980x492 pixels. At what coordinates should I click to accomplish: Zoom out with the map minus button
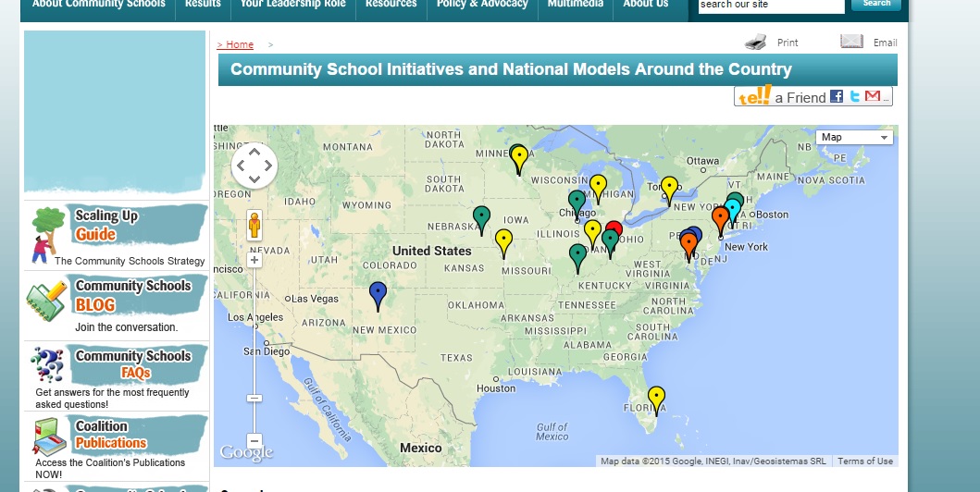[254, 441]
